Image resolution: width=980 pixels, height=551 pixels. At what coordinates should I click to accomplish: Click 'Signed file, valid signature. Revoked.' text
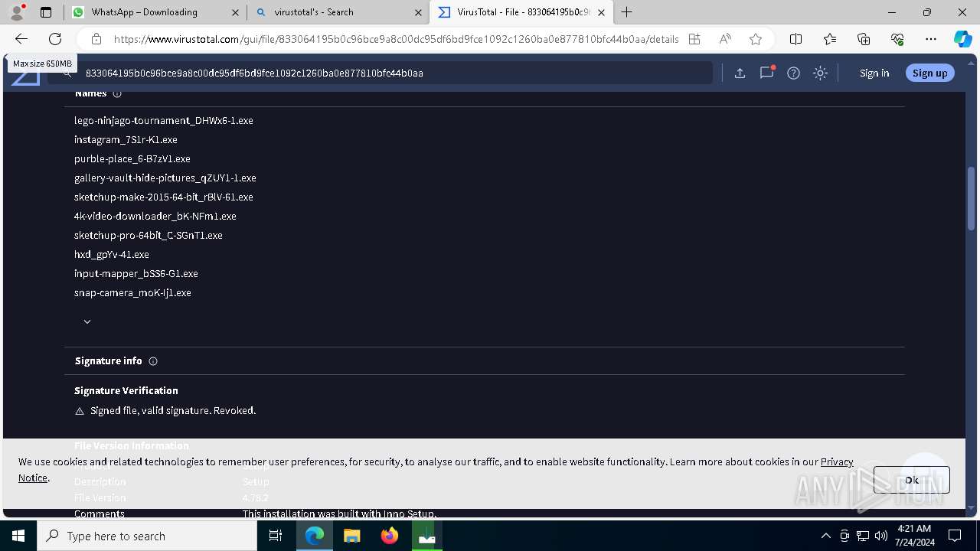coord(173,411)
